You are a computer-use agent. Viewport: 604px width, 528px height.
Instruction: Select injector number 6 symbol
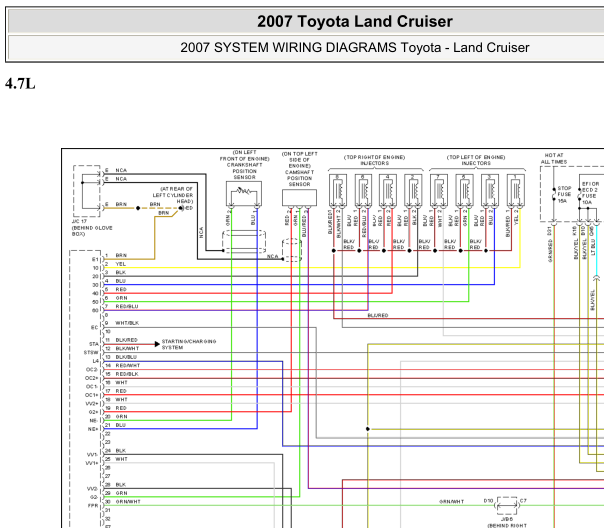tap(363, 191)
